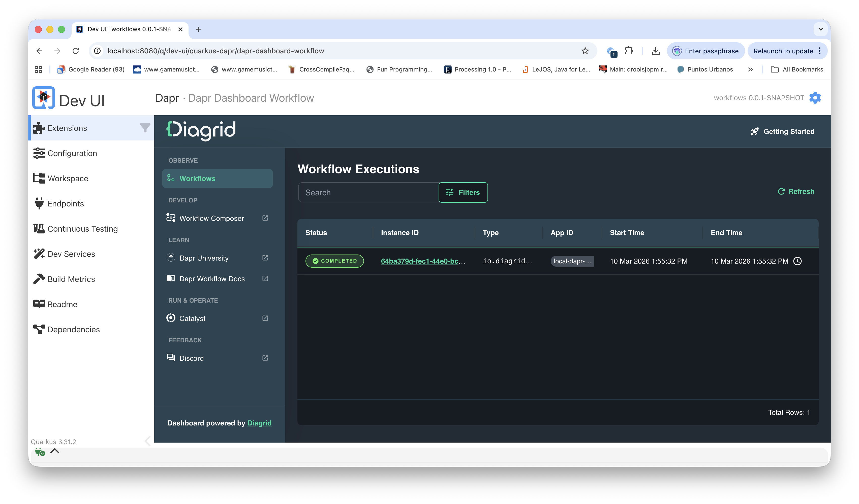
Task: Click the filter funnel next to Extensions
Action: coord(144,128)
